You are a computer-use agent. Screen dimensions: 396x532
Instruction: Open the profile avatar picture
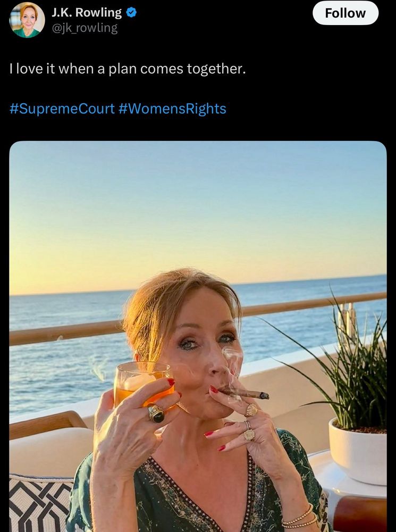tap(27, 20)
